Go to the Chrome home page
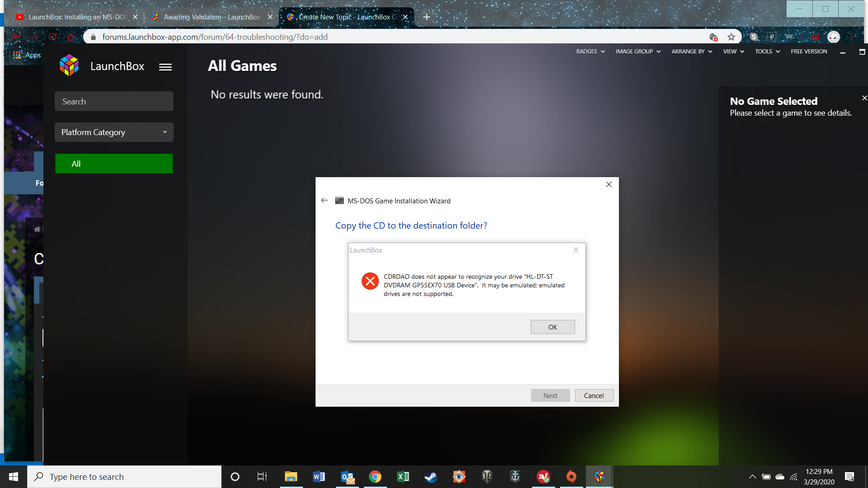This screenshot has width=868, height=488. coord(71,37)
